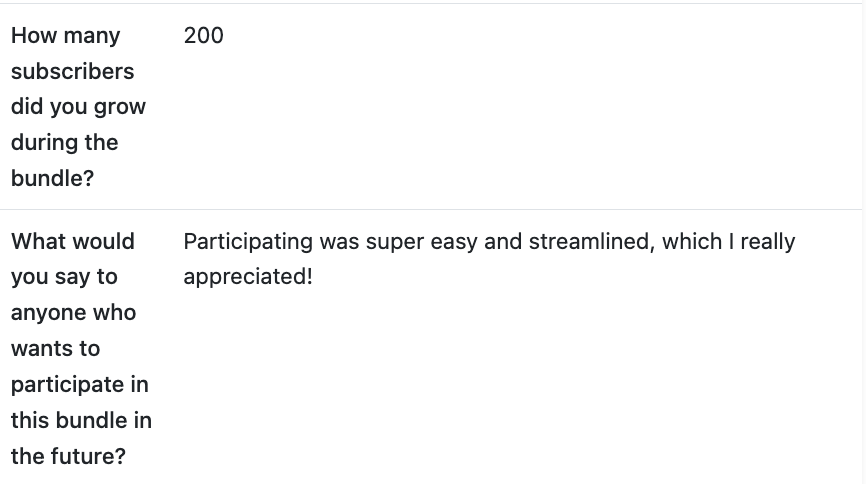Click the value 200 in the answer cell
The width and height of the screenshot is (866, 484).
pos(203,36)
